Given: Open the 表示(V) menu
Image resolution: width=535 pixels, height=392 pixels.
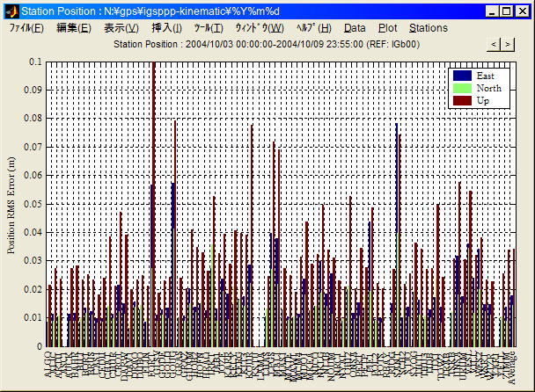Looking at the screenshot, I should click(121, 28).
